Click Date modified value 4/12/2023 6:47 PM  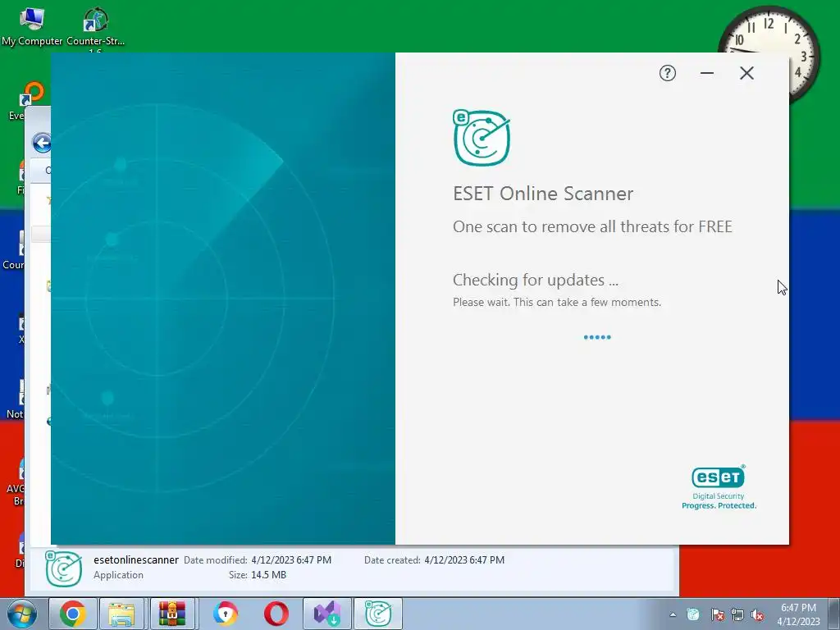291,559
